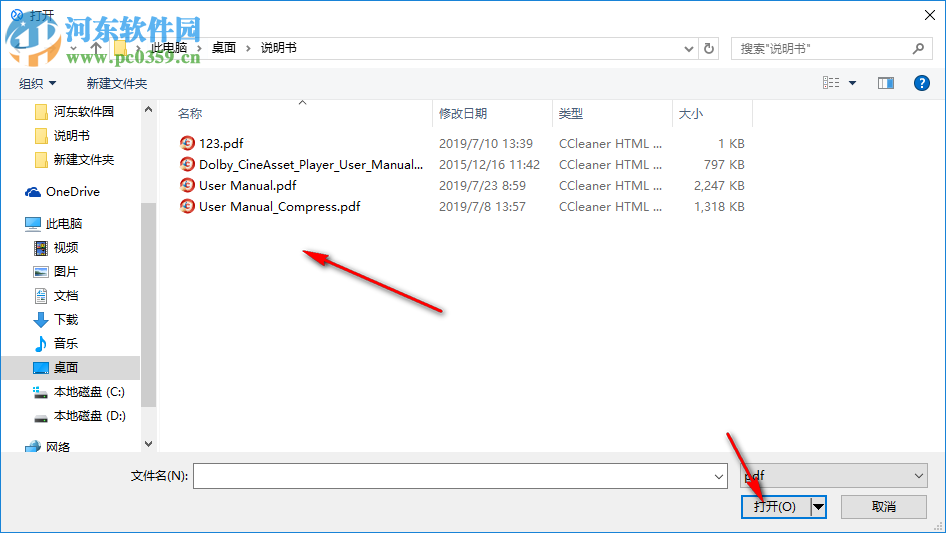
Task: Click 新建文件夹 button
Action: (x=116, y=83)
